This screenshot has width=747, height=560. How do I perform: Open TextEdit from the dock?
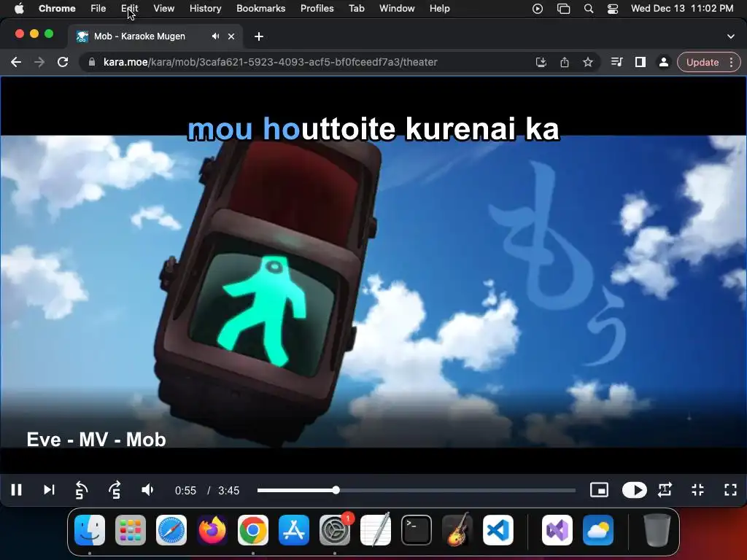coord(376,530)
